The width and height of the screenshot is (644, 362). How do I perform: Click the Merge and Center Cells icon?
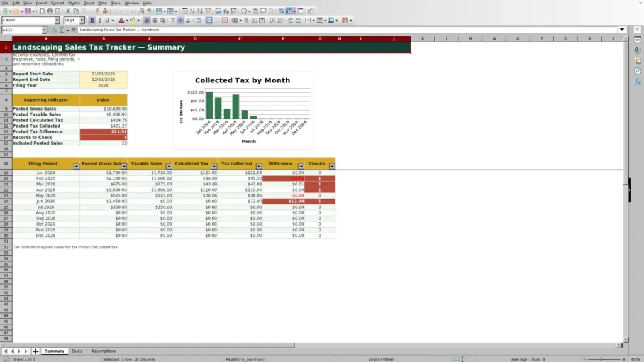click(x=209, y=21)
